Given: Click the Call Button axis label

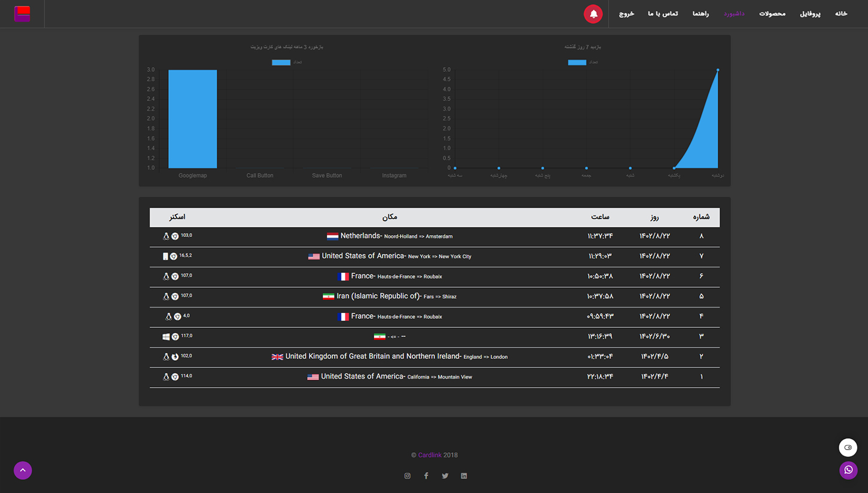Looking at the screenshot, I should pyautogui.click(x=260, y=176).
